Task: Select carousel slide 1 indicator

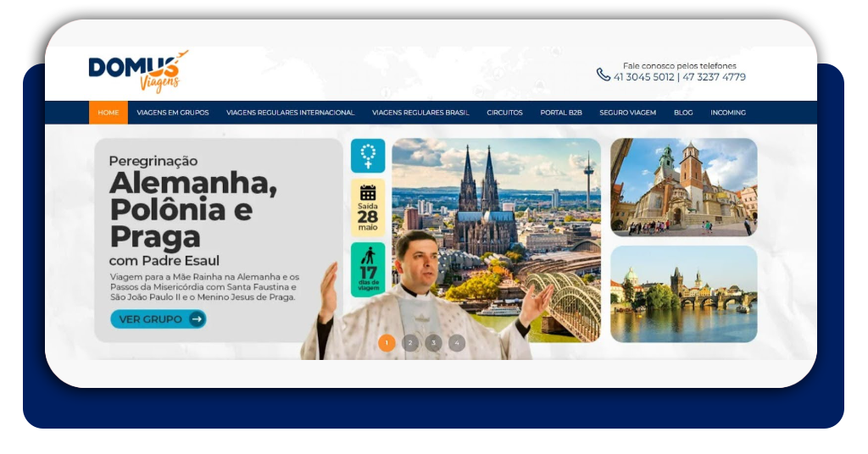Action: point(387,343)
